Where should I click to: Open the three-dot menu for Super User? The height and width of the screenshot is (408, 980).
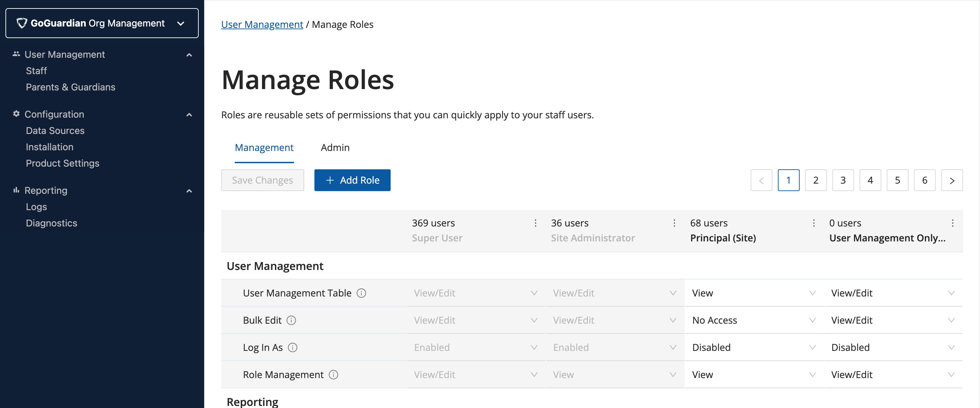click(x=535, y=223)
